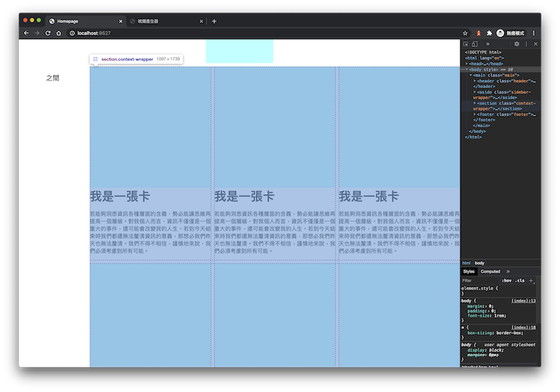
Task: Click the red extension icon in toolbar
Action: 479,33
